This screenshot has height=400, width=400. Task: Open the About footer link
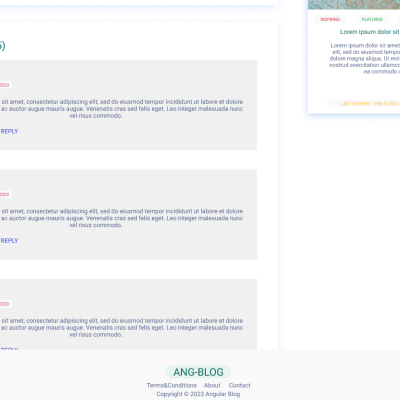pos(212,385)
